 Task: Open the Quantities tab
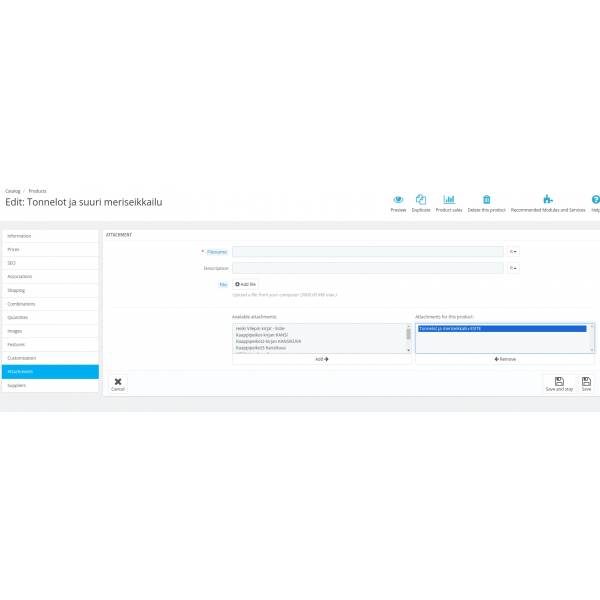coord(50,318)
